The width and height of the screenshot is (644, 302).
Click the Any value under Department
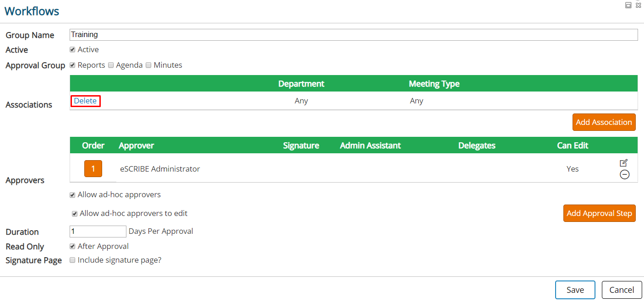pos(301,101)
